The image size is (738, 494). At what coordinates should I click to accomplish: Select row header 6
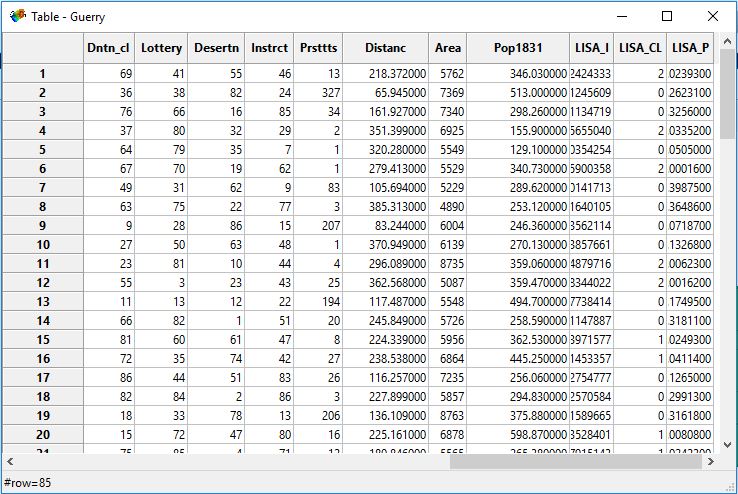point(43,168)
